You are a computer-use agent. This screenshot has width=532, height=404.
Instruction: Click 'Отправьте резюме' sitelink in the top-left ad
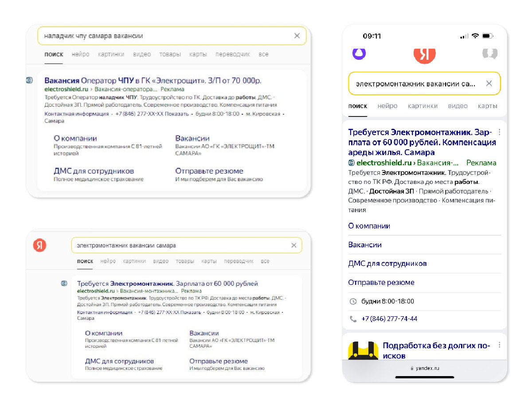(209, 171)
